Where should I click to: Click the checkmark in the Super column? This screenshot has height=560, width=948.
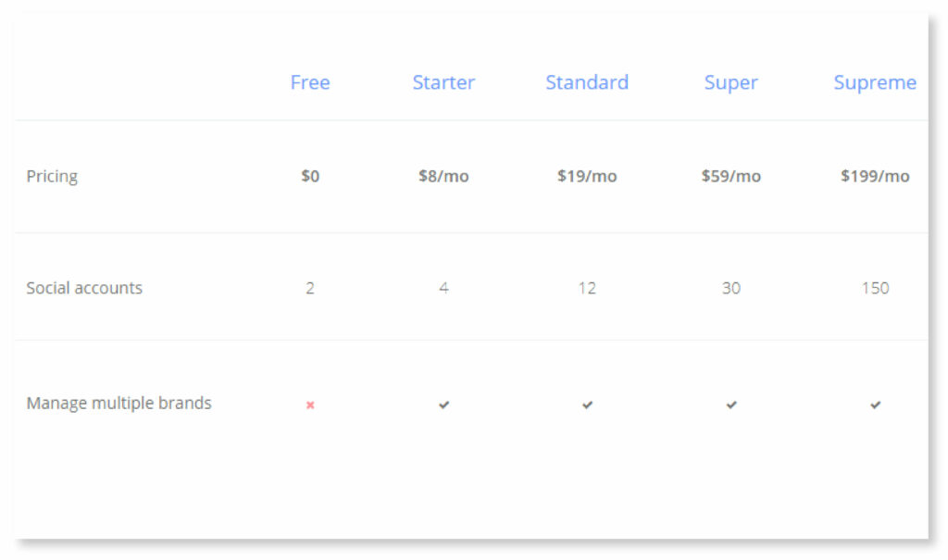(731, 404)
